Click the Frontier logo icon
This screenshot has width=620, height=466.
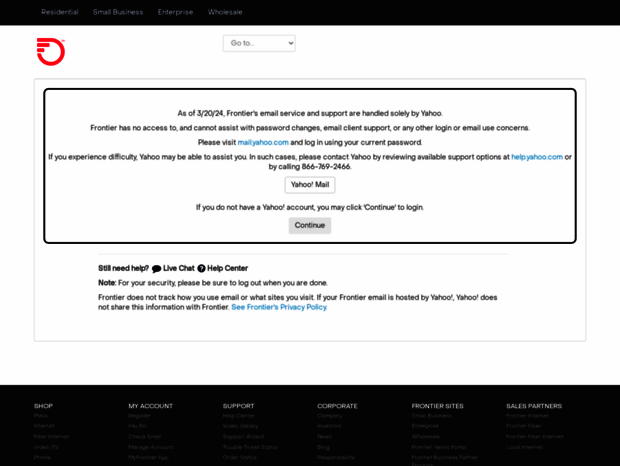51,52
